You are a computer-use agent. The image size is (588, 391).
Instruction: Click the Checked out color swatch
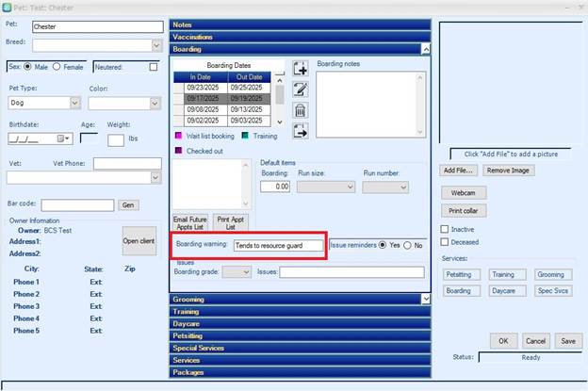(178, 151)
